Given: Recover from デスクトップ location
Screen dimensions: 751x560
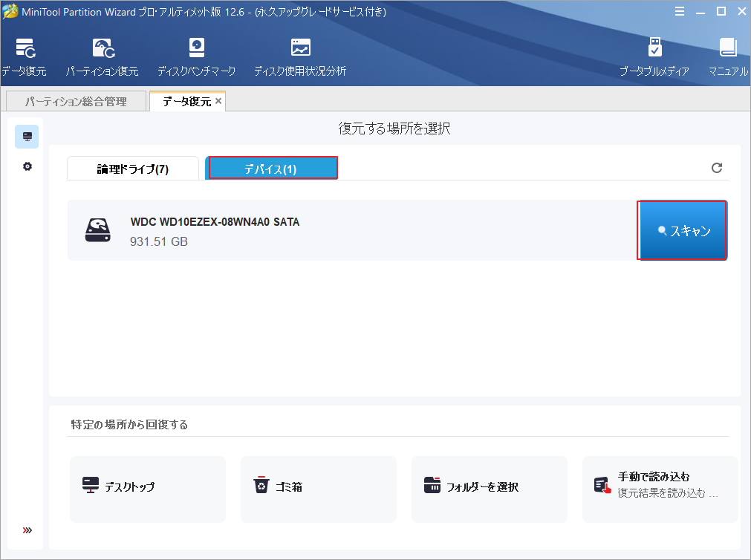Looking at the screenshot, I should (148, 489).
